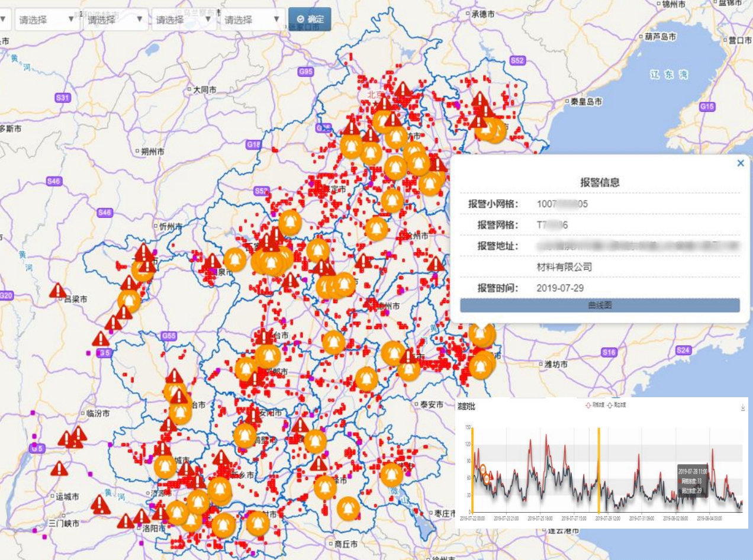The height and width of the screenshot is (560, 753).
Task: Open the 请选择 dropdown next to 确定
Action: point(252,20)
